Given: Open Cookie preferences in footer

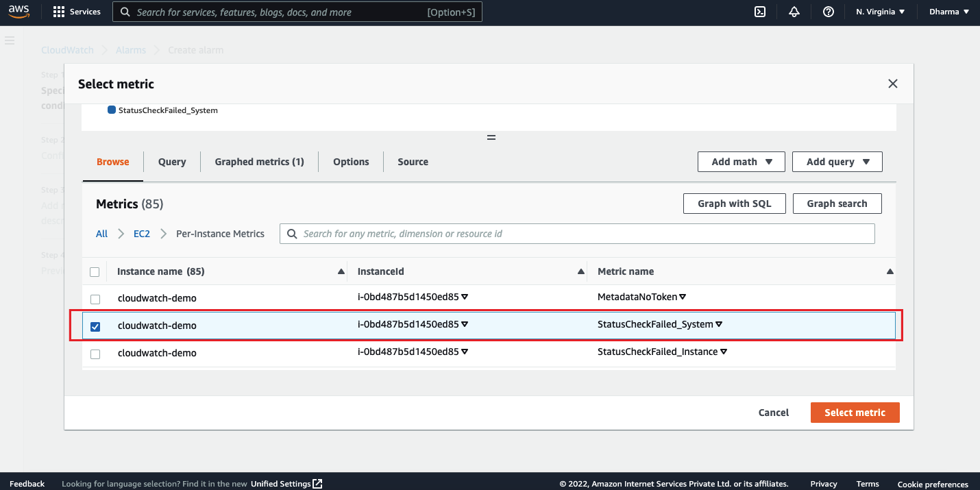Looking at the screenshot, I should tap(933, 484).
